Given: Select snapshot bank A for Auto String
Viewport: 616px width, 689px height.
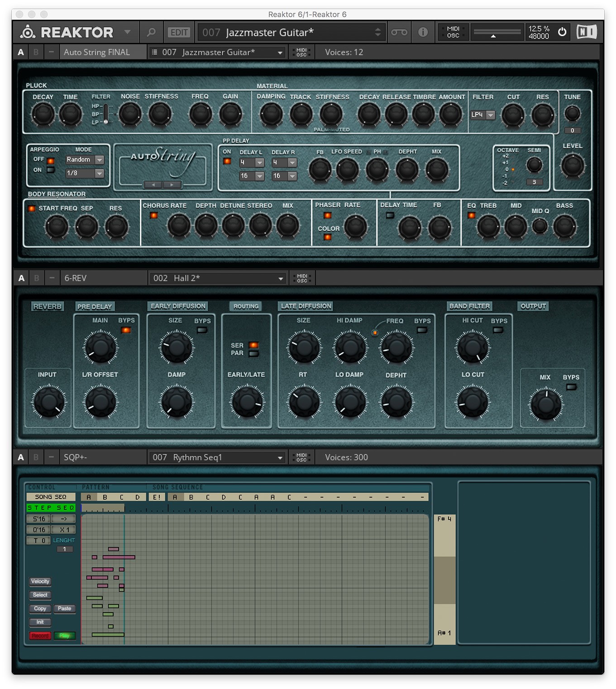Looking at the screenshot, I should [x=21, y=52].
